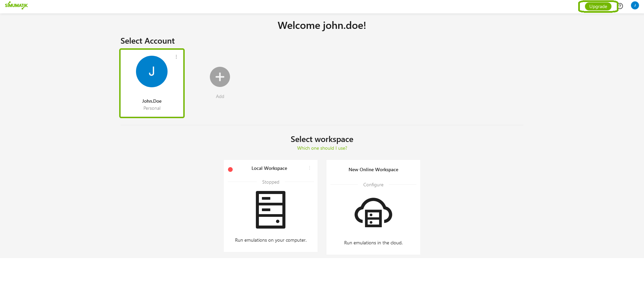The width and height of the screenshot is (644, 290).
Task: Click 'Run emulations in the cloud' text
Action: pos(373,243)
